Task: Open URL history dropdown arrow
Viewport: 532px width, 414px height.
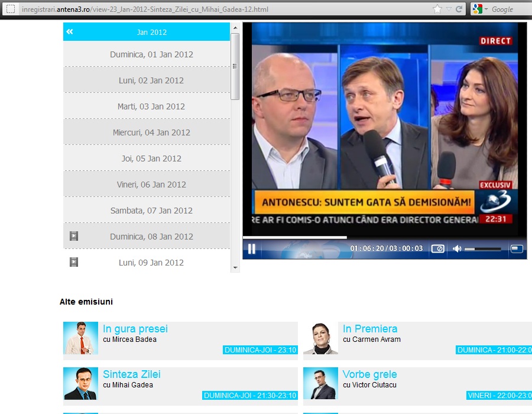Action: point(449,9)
